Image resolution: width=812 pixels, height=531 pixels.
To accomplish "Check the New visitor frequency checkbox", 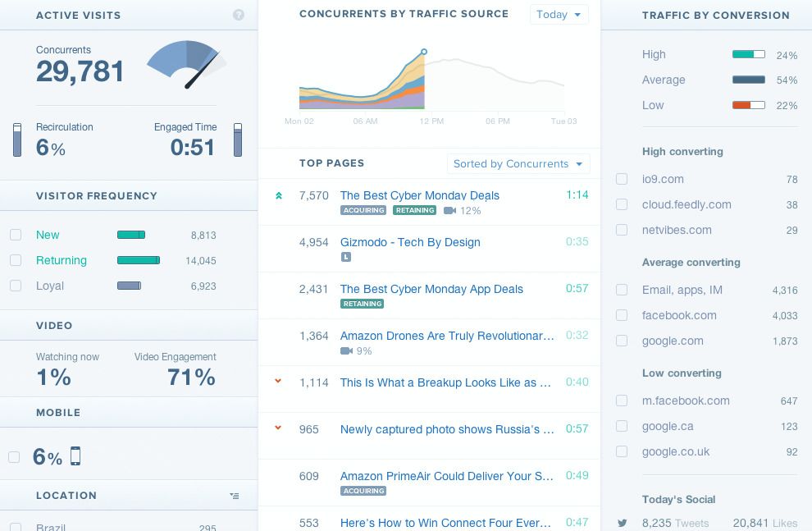I will 16,235.
